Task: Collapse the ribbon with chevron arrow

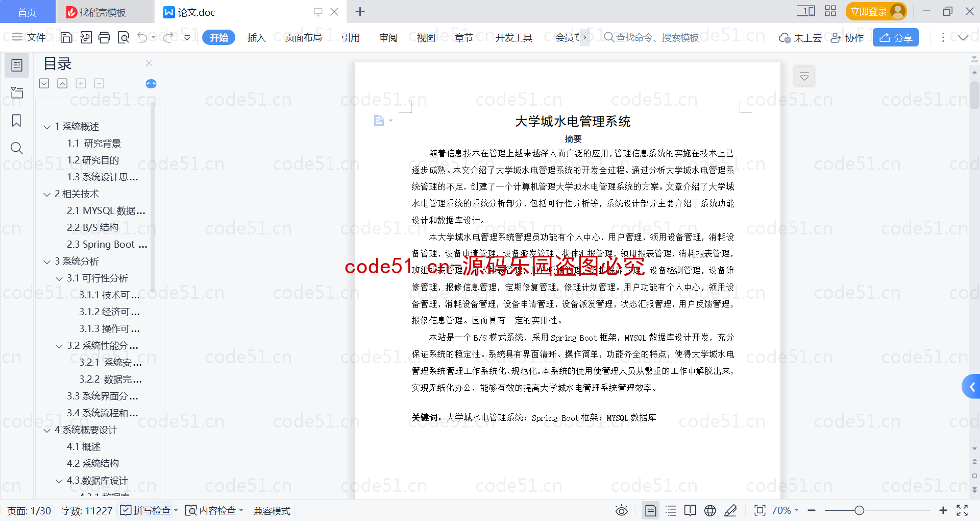Action: (x=963, y=37)
